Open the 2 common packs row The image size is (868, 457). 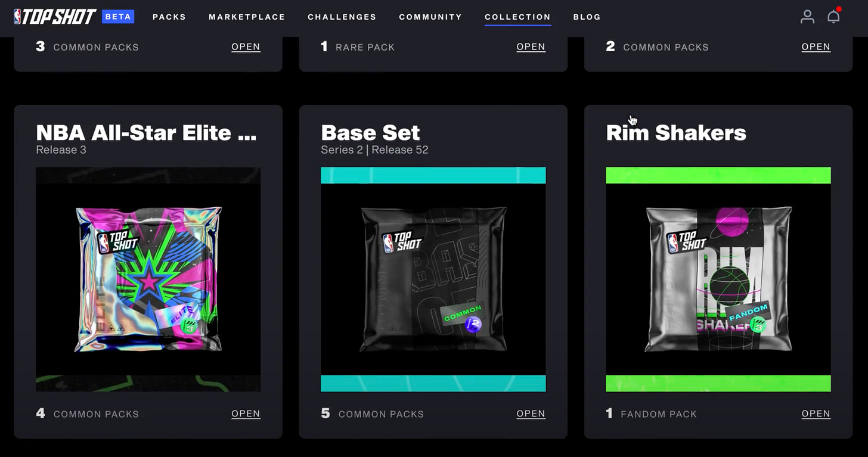point(816,47)
